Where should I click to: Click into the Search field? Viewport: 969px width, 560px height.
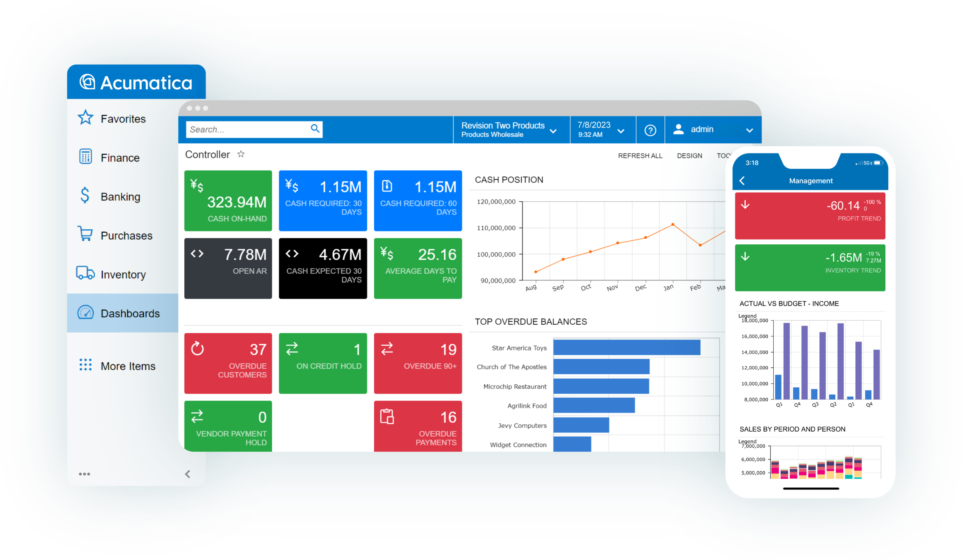coord(254,129)
